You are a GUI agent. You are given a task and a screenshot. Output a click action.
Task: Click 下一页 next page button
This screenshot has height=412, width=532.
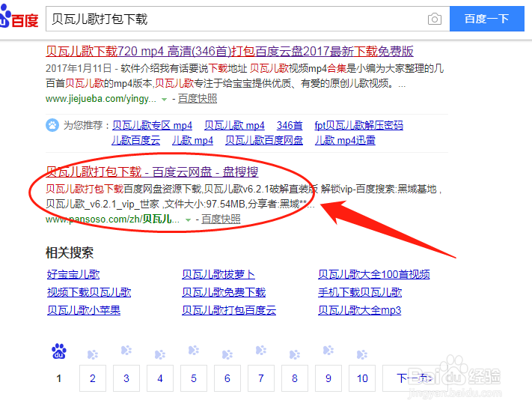pos(415,378)
